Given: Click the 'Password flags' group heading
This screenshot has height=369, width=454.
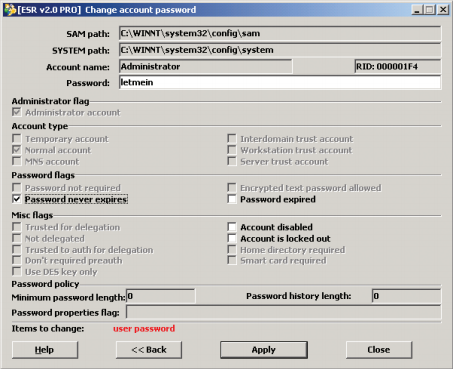Looking at the screenshot, I should [43, 175].
